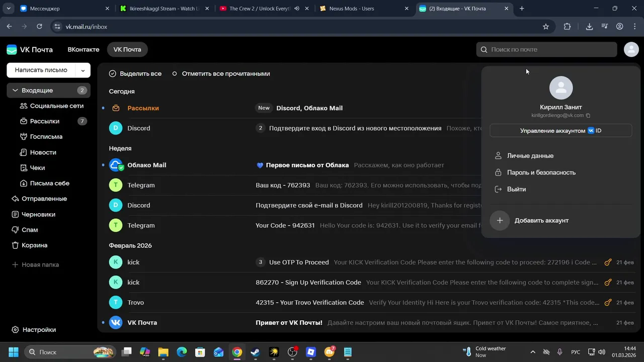Copy email address with copy icon

point(588,116)
